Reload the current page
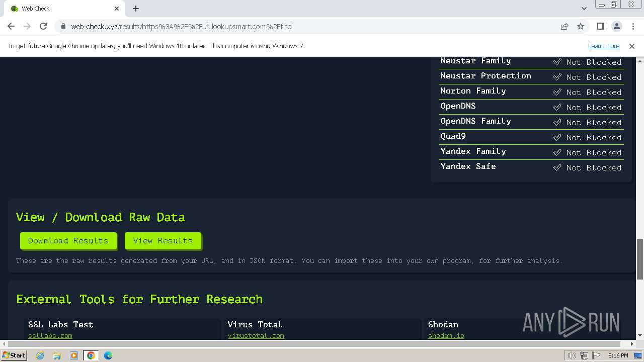Image resolution: width=644 pixels, height=362 pixels. pyautogui.click(x=43, y=26)
